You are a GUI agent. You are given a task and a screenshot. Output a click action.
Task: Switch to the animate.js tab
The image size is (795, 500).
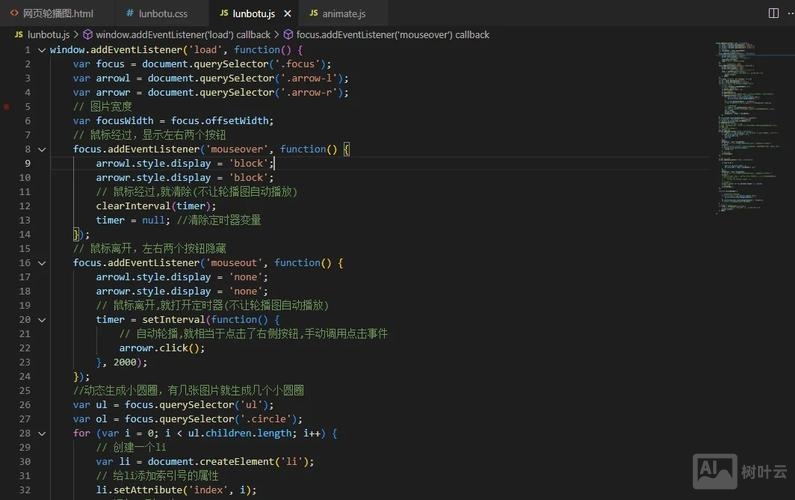pos(344,14)
